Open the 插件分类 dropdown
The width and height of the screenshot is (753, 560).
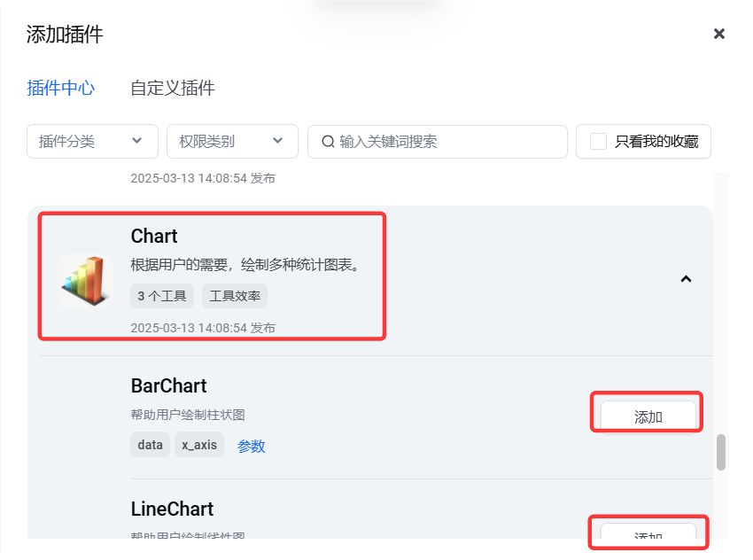coord(93,141)
